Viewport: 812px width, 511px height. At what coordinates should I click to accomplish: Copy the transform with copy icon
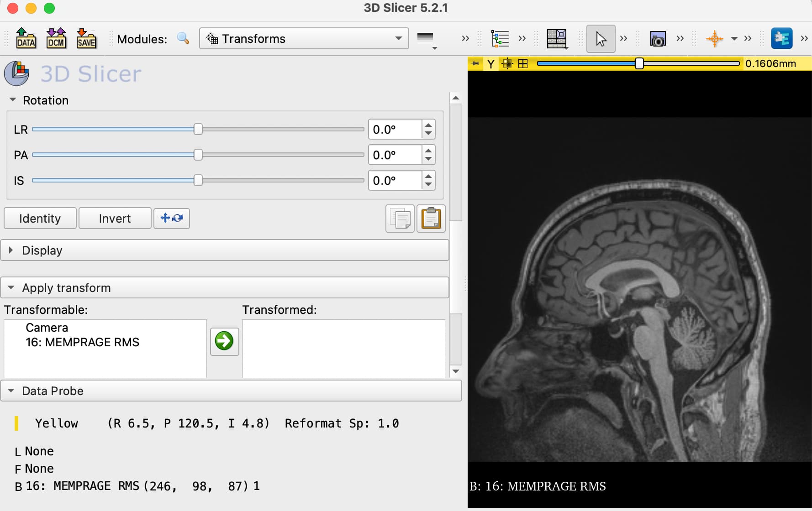(400, 219)
